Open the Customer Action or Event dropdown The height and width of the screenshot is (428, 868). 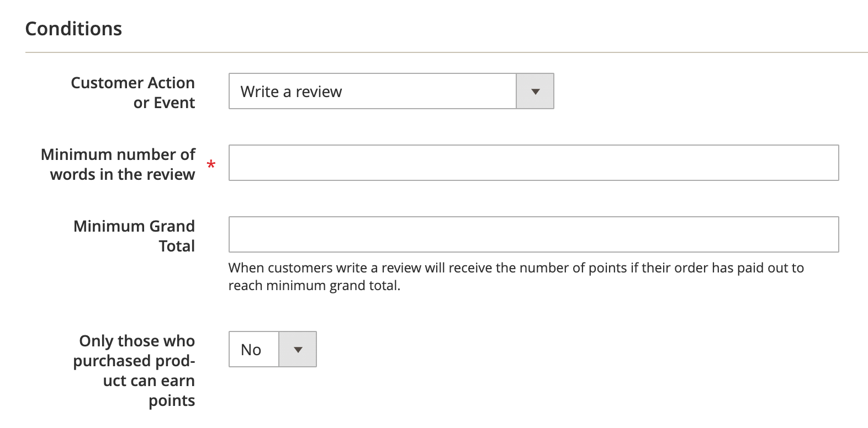[x=391, y=92]
